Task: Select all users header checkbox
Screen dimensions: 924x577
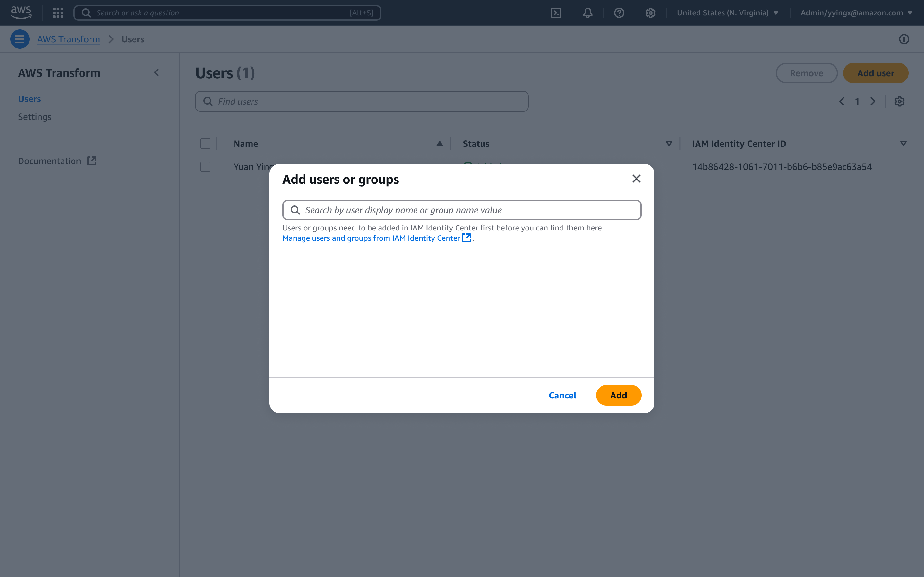Action: pos(205,144)
